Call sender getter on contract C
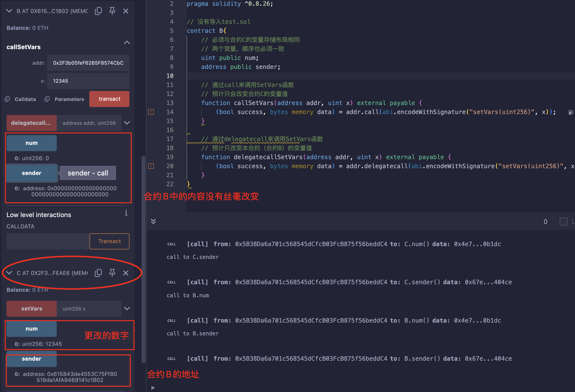Image resolution: width=575 pixels, height=392 pixels. (32, 359)
